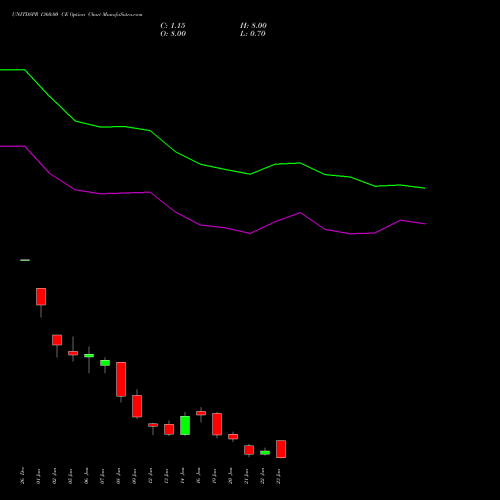This screenshot has height=500, width=500.
Task: Click the 26 Dec date label
Action: point(23,476)
